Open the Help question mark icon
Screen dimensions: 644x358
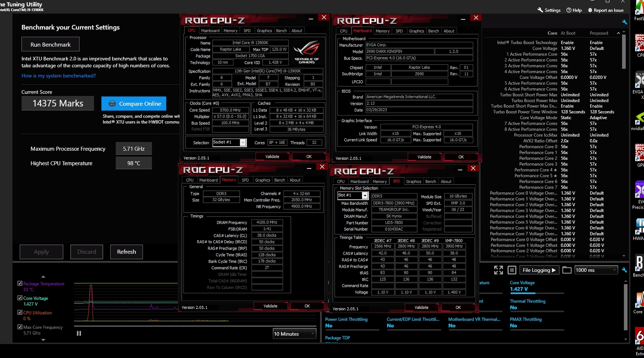pos(569,10)
